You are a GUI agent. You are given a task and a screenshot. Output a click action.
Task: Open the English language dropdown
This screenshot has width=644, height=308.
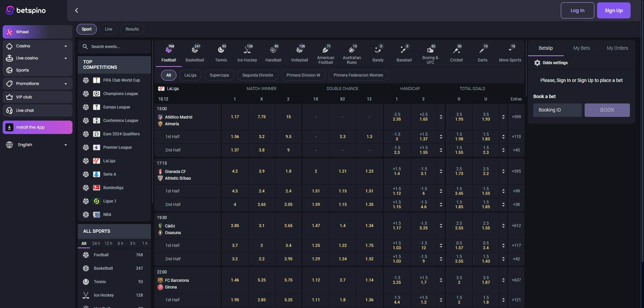(38, 145)
